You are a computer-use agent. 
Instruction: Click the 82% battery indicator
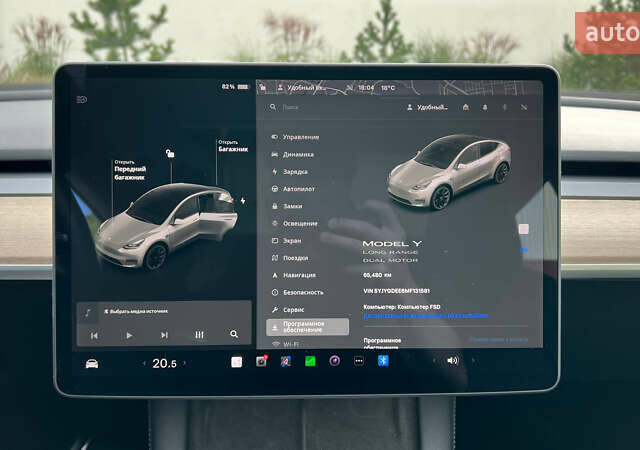coord(235,87)
